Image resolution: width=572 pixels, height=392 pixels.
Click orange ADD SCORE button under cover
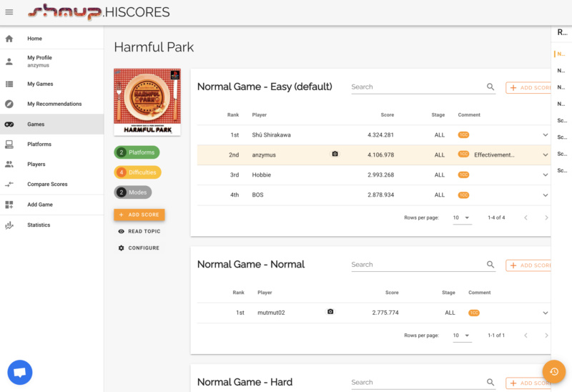pos(139,215)
